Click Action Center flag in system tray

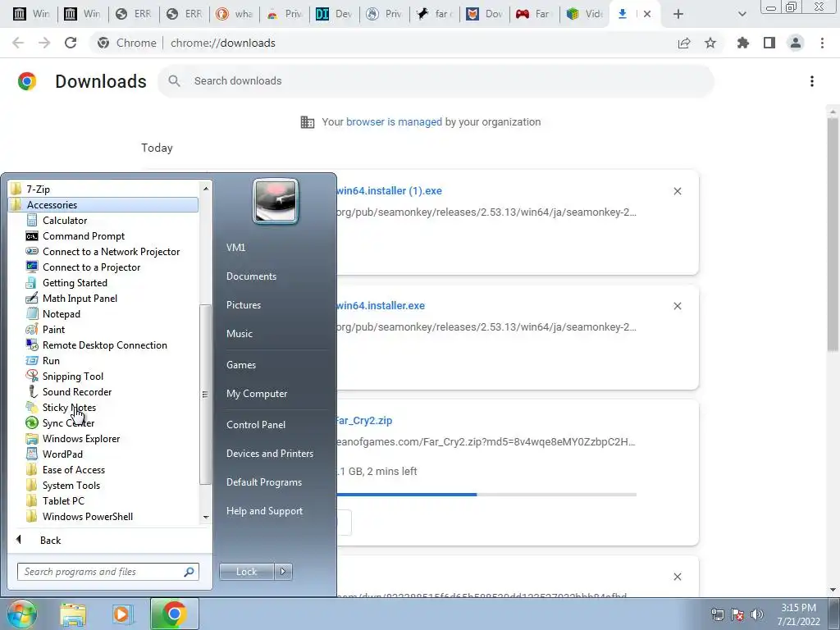pos(737,614)
